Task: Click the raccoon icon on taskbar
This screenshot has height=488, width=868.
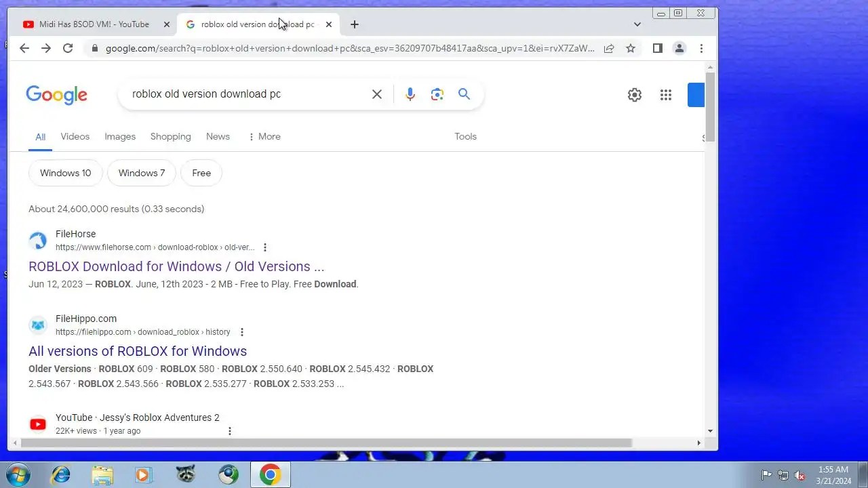Action: pyautogui.click(x=186, y=474)
